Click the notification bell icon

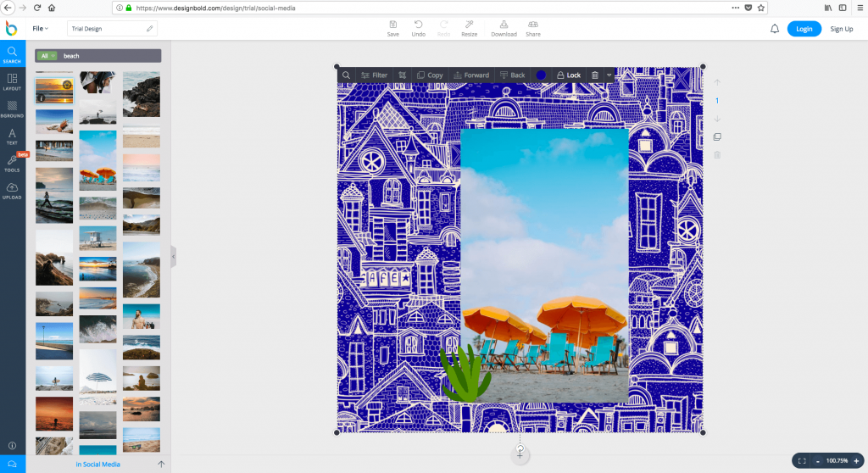tap(775, 29)
